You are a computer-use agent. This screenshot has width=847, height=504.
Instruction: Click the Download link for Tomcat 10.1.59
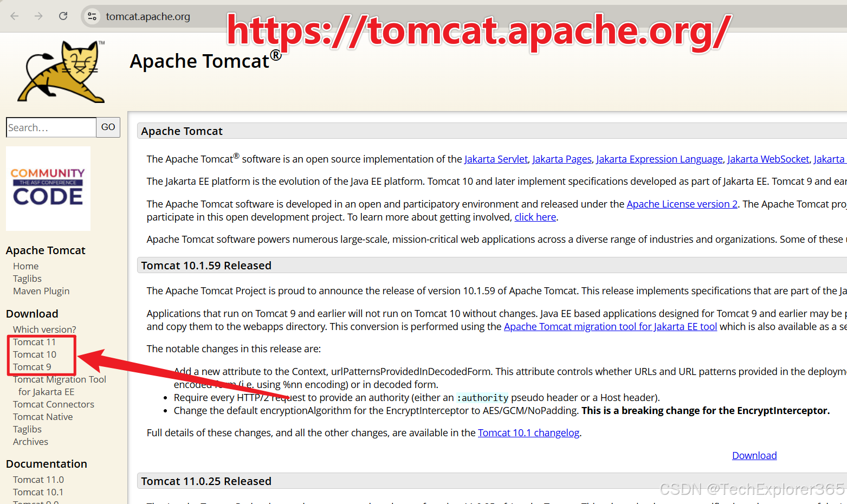[x=754, y=455]
